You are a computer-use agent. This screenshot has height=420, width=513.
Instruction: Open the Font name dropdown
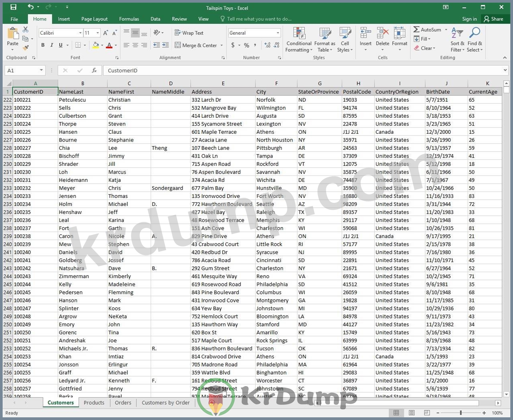tap(80, 33)
